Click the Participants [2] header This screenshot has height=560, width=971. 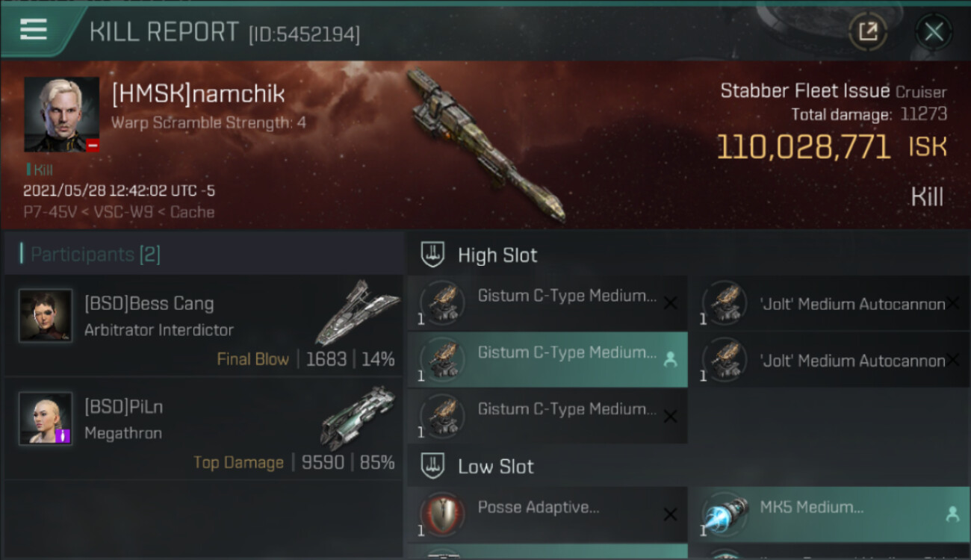click(96, 255)
